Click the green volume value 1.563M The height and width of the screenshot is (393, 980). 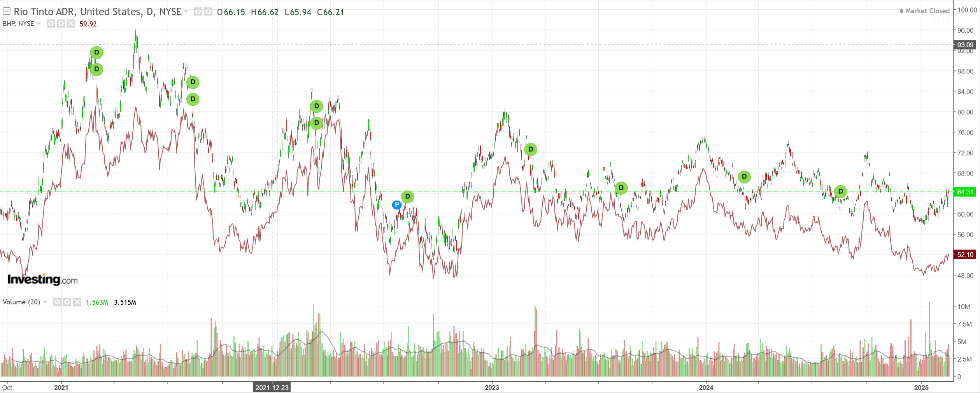click(97, 302)
